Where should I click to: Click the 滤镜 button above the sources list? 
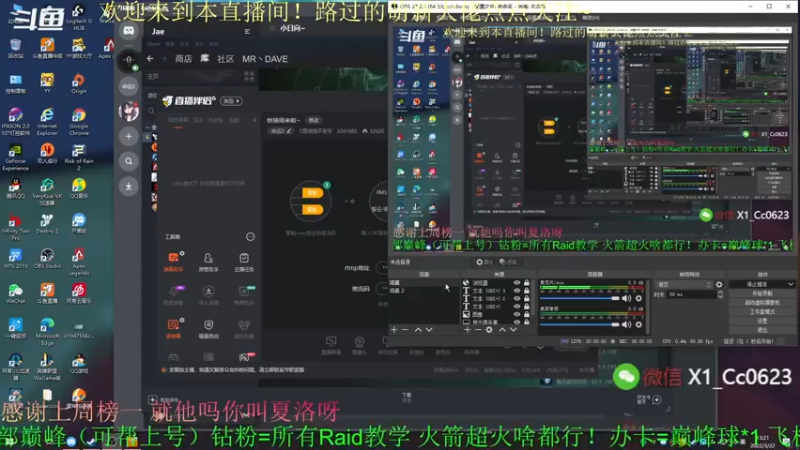coord(508,262)
